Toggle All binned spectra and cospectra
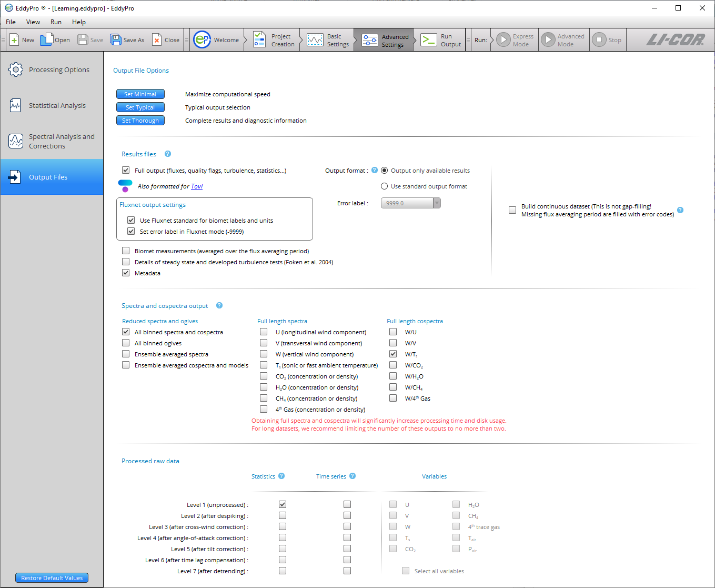The image size is (715, 588). [x=126, y=332]
